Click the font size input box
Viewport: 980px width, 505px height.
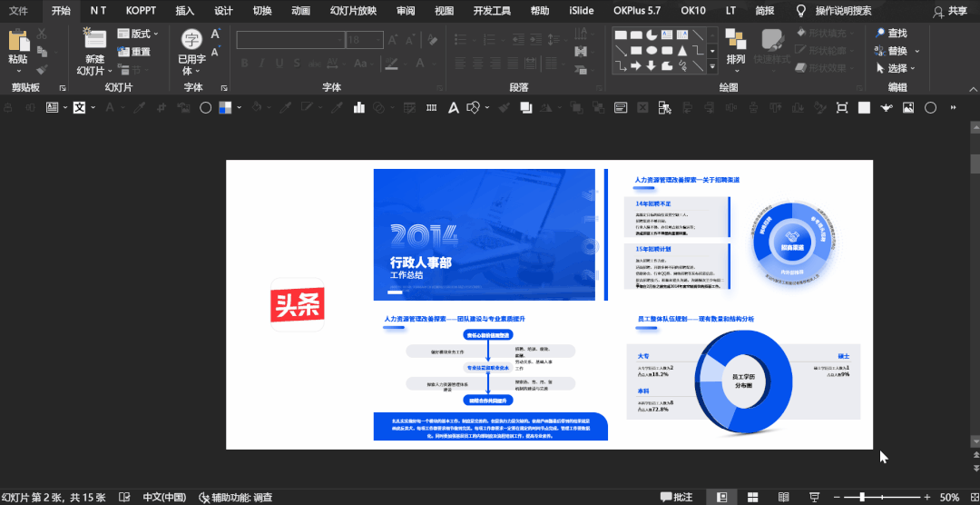[x=365, y=39]
